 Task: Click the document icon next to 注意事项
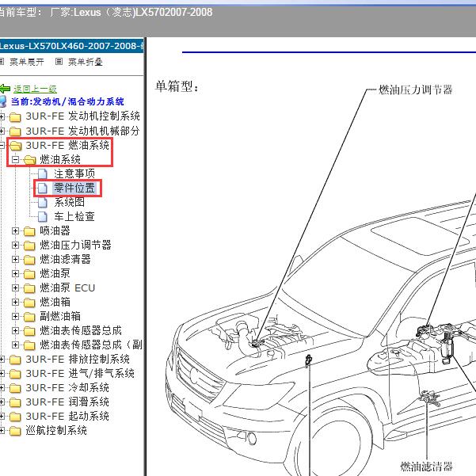43,174
